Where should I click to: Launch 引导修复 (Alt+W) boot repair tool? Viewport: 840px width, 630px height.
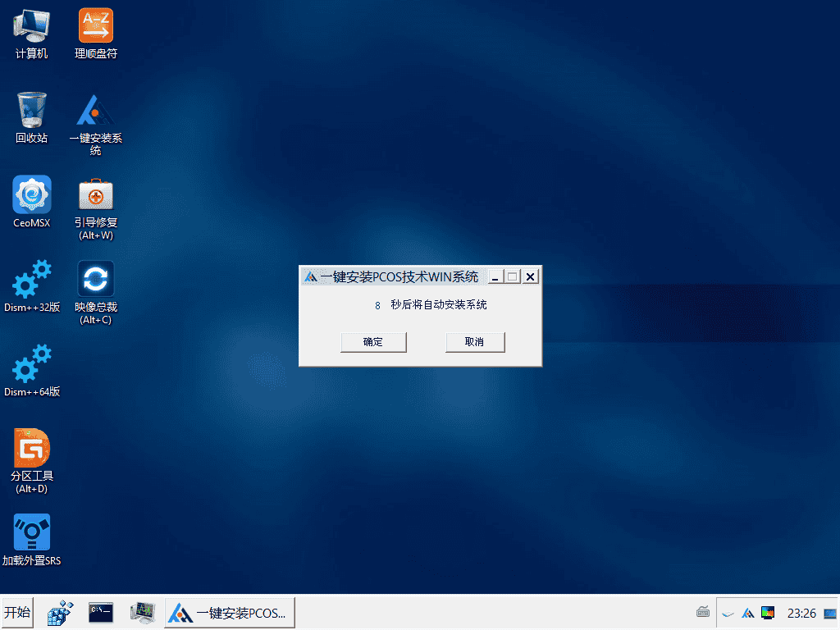pyautogui.click(x=96, y=209)
